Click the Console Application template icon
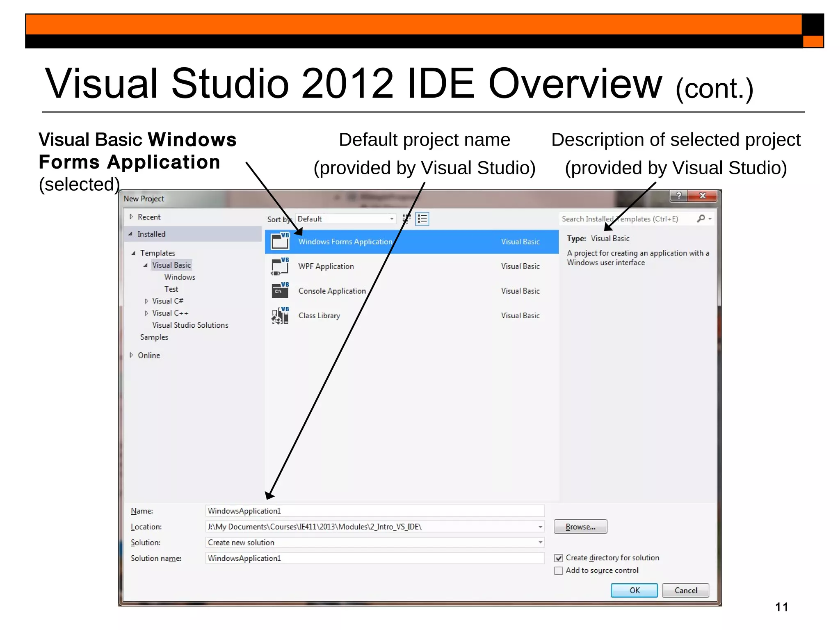Screen dimensions: 840x630 (280, 291)
